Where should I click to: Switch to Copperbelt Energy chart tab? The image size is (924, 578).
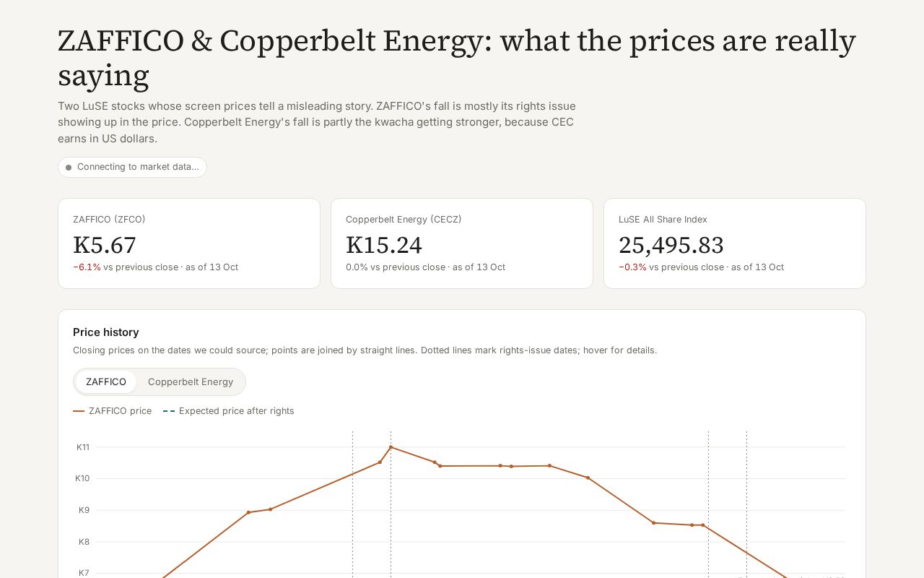(x=191, y=381)
